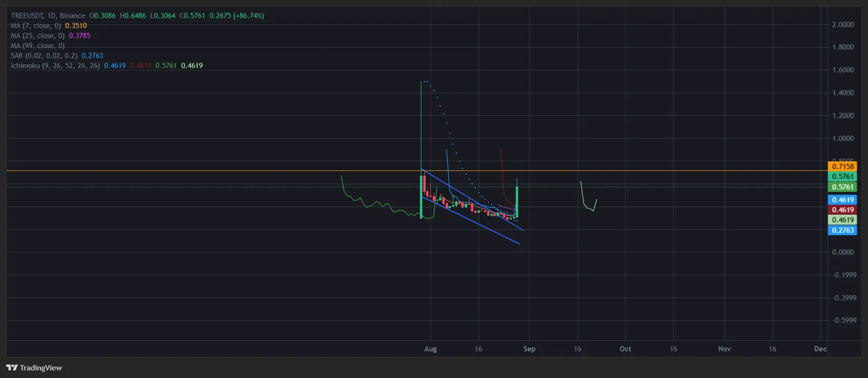Click the +86.74% change value

(x=248, y=16)
